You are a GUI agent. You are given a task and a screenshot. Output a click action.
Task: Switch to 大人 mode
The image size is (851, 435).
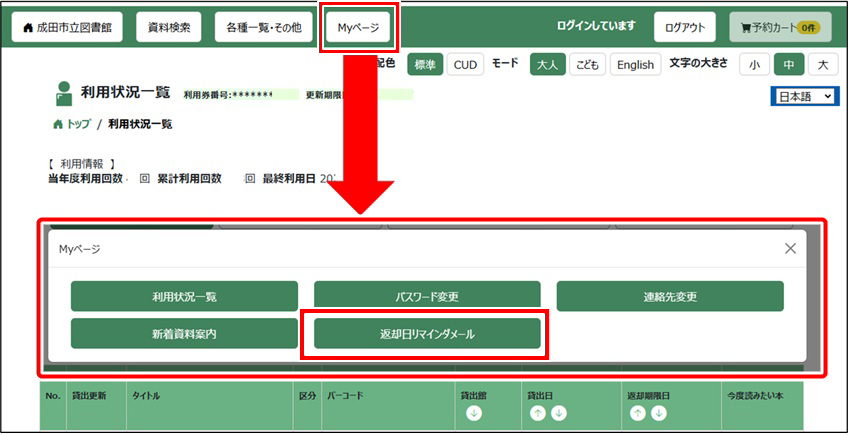tap(547, 65)
